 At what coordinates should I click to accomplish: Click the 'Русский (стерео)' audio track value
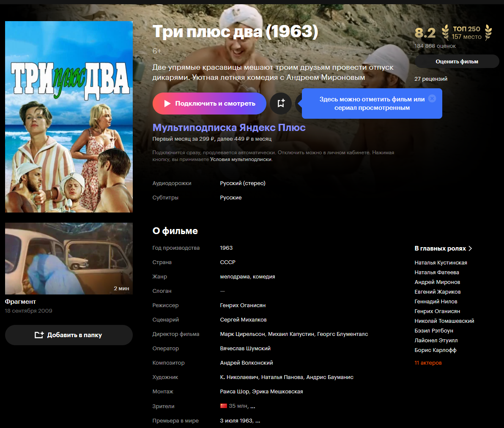tap(243, 183)
